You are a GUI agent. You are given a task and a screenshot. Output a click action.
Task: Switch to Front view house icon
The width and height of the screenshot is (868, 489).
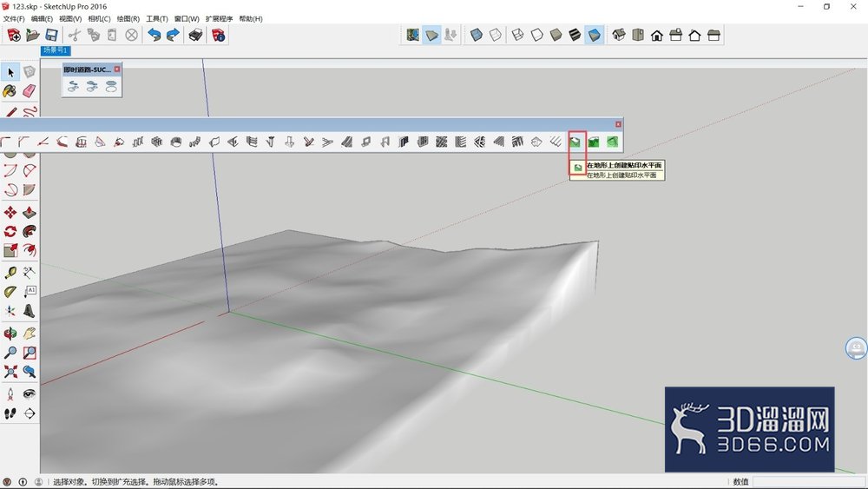[x=656, y=36]
